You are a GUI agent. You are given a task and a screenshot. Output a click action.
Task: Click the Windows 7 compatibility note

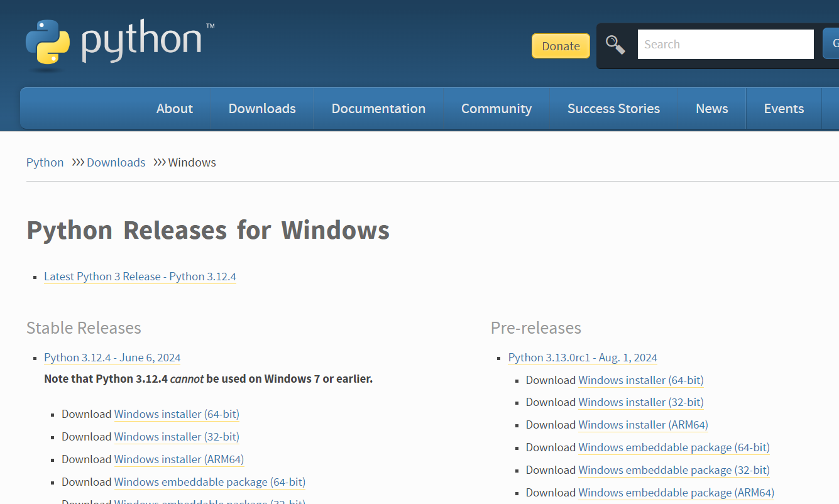209,379
